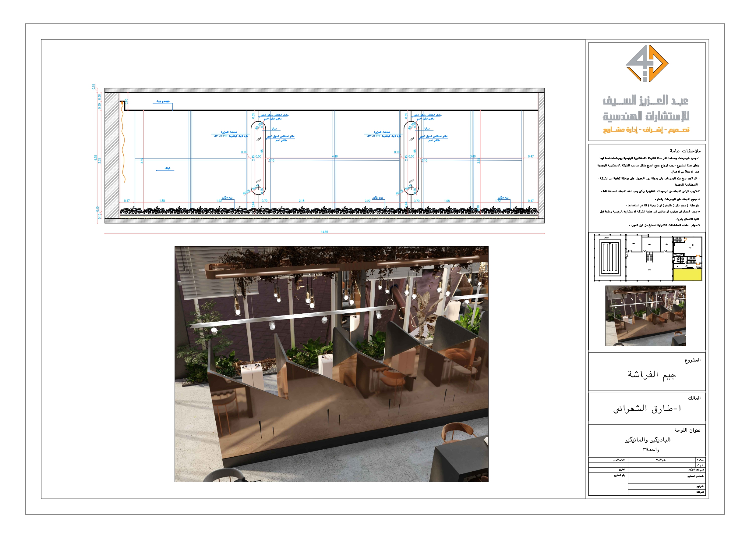Click the small render thumbnail in title block
Viewport: 756px width, 535px height.
pos(645,316)
